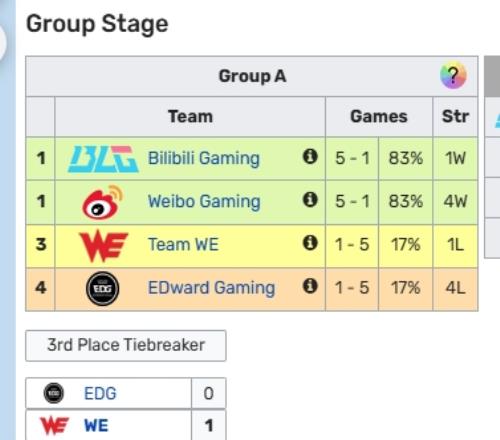Click the Str column header
This screenshot has width=500, height=440.
(x=455, y=117)
